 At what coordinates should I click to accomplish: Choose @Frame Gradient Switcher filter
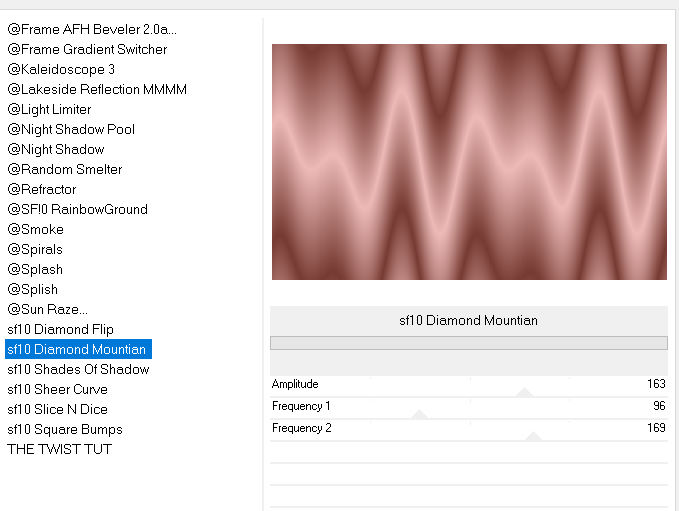coord(87,49)
